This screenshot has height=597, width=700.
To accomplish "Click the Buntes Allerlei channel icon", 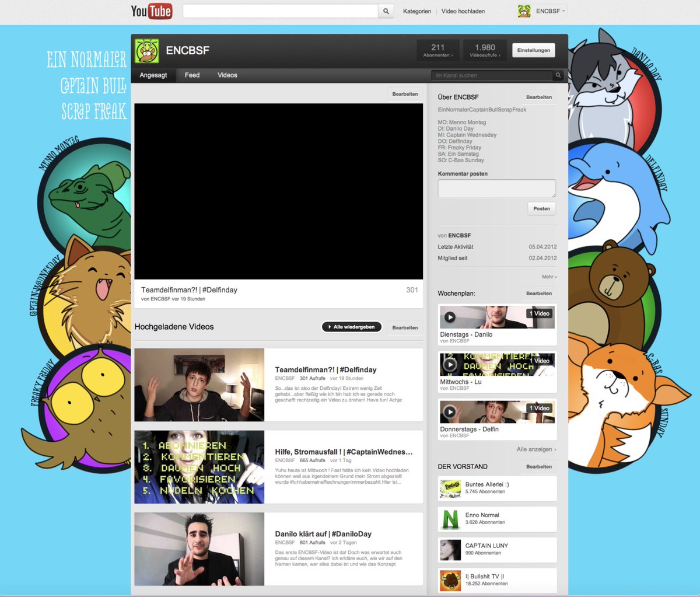I will (x=450, y=488).
